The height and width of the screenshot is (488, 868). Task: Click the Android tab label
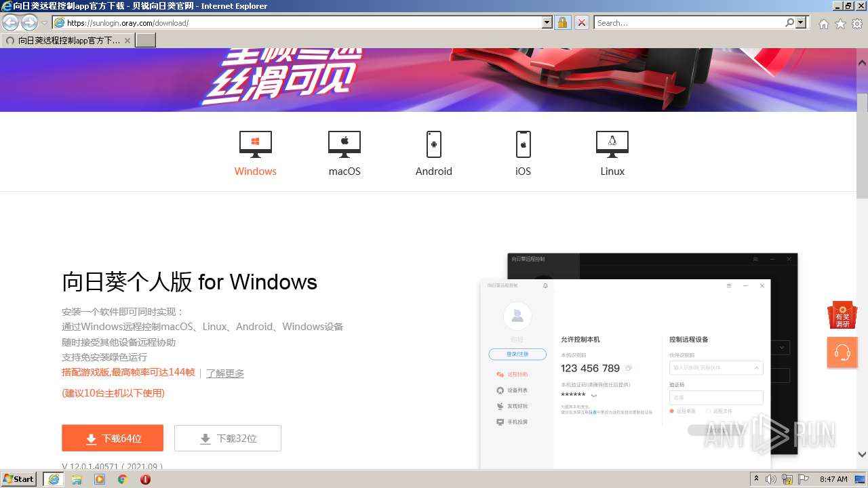434,171
